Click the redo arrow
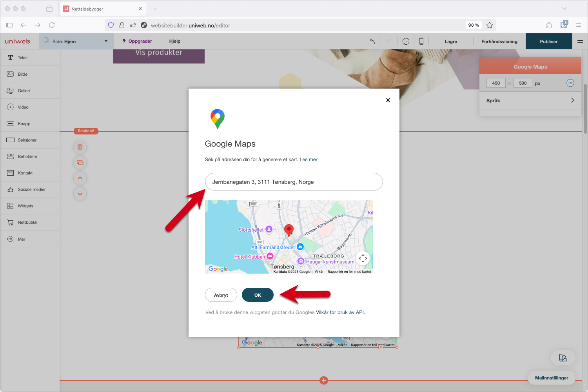The image size is (588, 392). pyautogui.click(x=389, y=41)
